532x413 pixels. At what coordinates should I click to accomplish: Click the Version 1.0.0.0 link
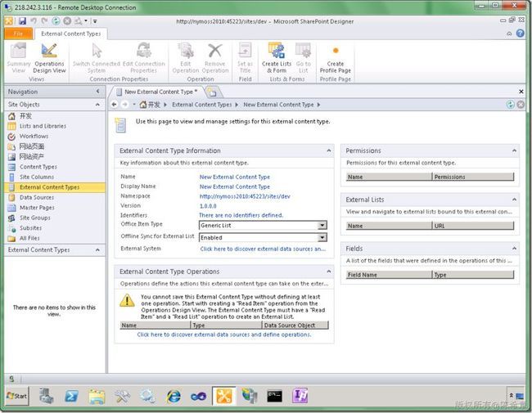pyautogui.click(x=208, y=206)
